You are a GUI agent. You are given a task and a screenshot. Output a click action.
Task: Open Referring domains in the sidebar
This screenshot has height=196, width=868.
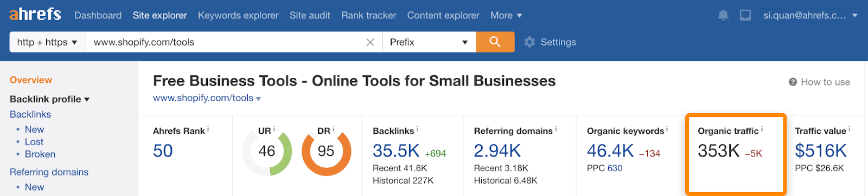click(x=49, y=172)
